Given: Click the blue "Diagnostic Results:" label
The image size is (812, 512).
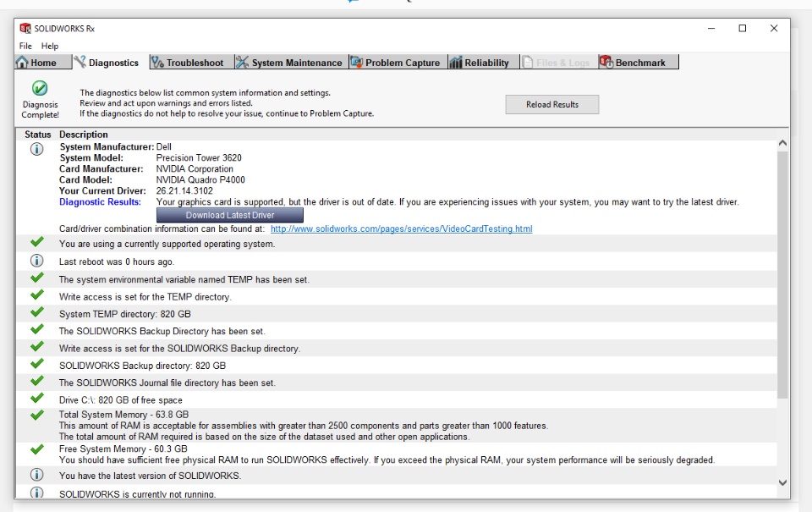Looking at the screenshot, I should (100, 201).
